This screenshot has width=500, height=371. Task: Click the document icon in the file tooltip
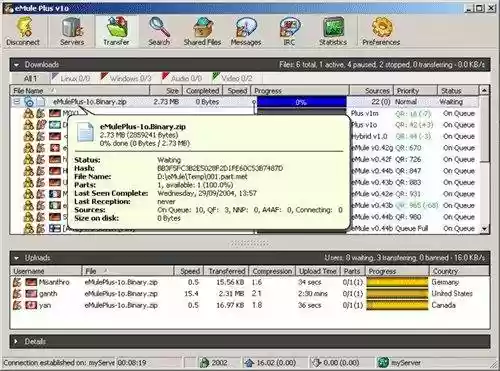[x=86, y=132]
